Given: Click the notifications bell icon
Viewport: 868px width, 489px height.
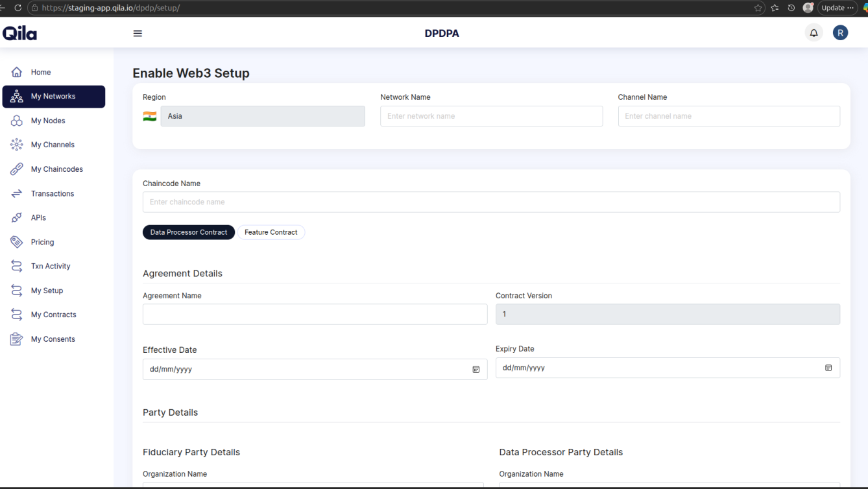Looking at the screenshot, I should (x=814, y=32).
